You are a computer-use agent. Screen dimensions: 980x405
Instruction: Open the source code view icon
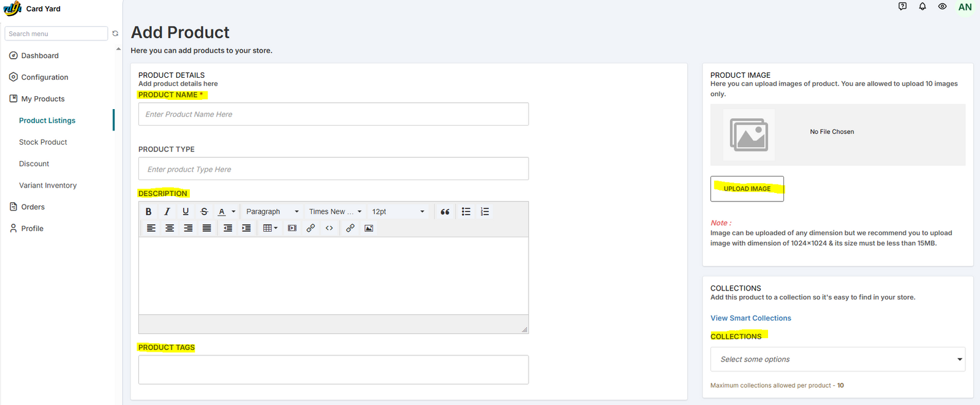coord(330,228)
